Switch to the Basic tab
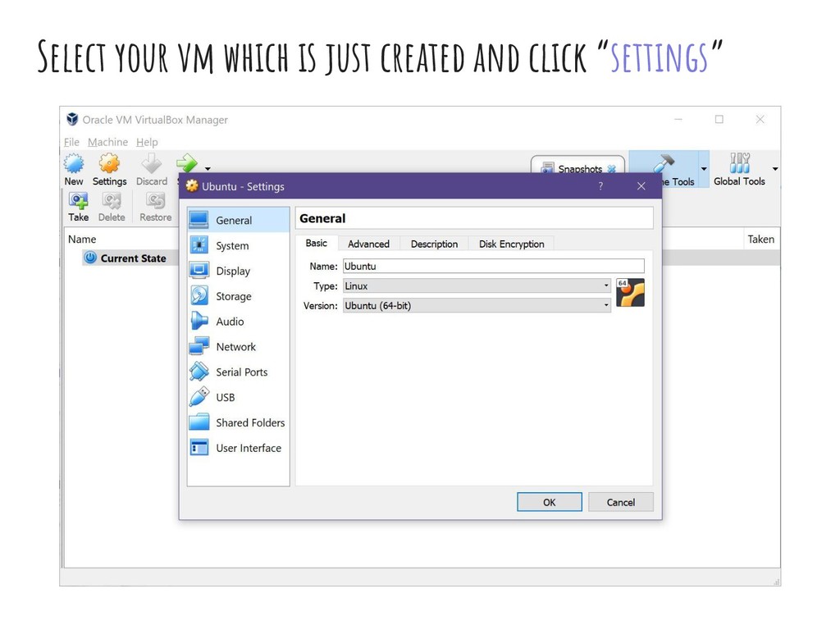This screenshot has width=840, height=630. pos(316,243)
